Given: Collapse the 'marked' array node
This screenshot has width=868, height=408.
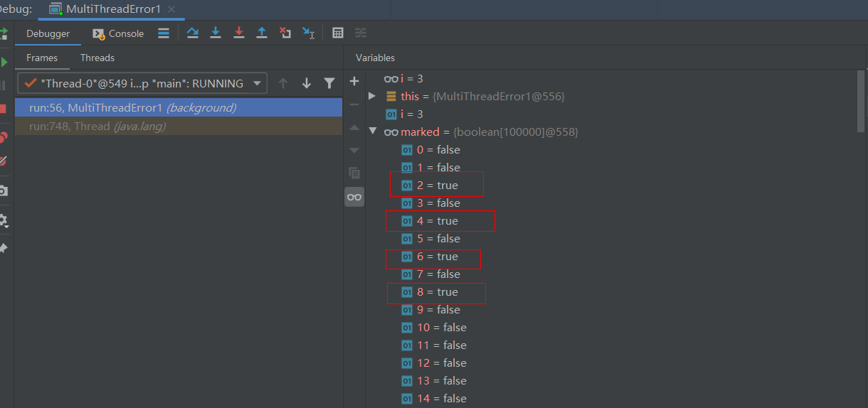Looking at the screenshot, I should click(x=372, y=131).
